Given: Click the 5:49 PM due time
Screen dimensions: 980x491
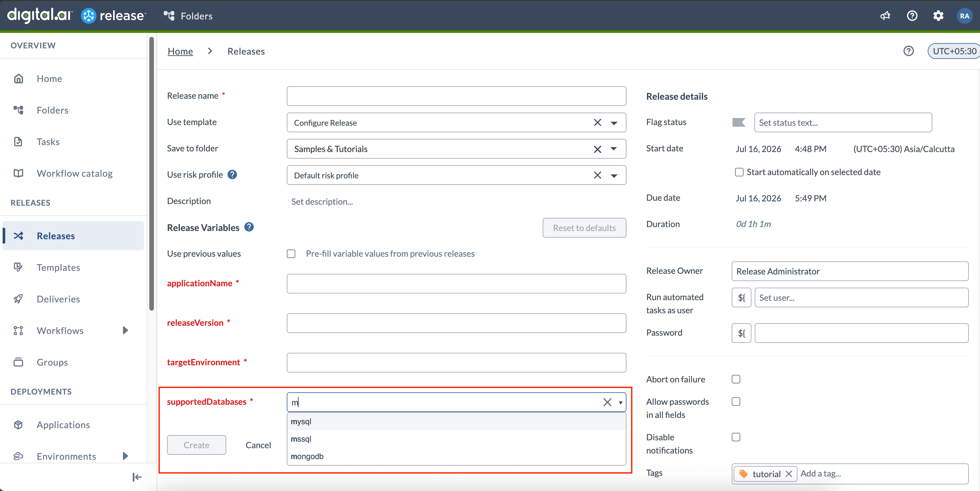Looking at the screenshot, I should tap(810, 198).
